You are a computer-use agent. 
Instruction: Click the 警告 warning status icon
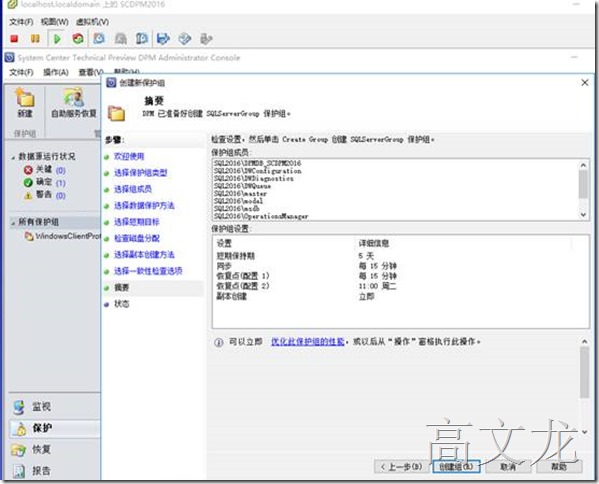click(28, 195)
